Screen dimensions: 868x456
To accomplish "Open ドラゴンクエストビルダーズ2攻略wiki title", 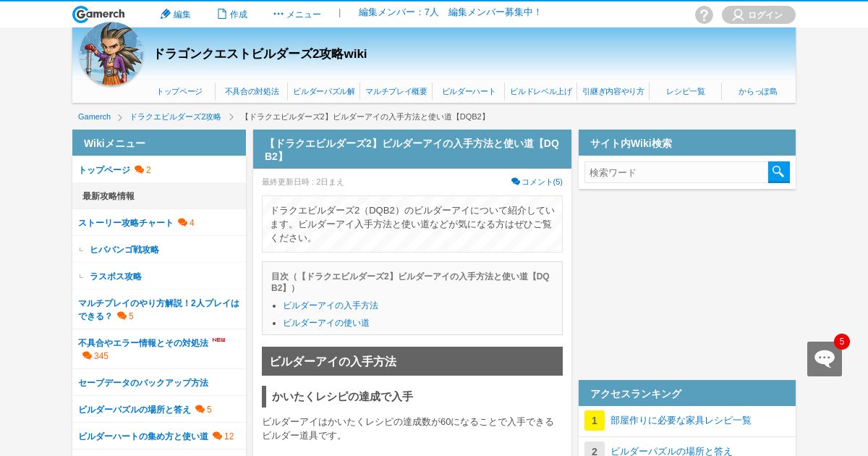I will tap(260, 54).
